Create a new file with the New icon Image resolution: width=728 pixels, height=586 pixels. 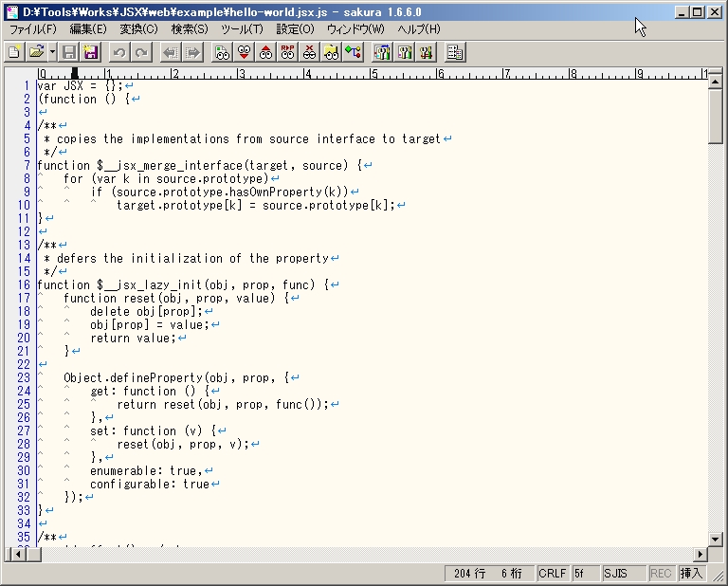[x=14, y=52]
